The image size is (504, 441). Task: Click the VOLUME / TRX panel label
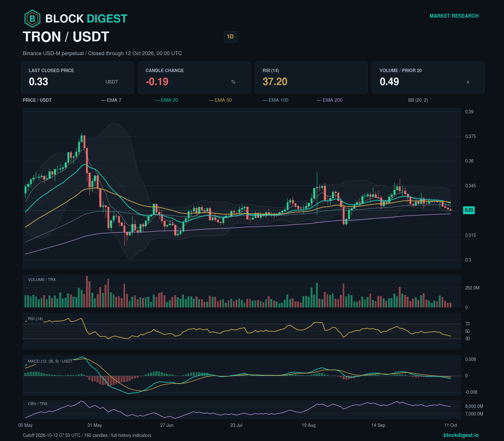point(42,280)
